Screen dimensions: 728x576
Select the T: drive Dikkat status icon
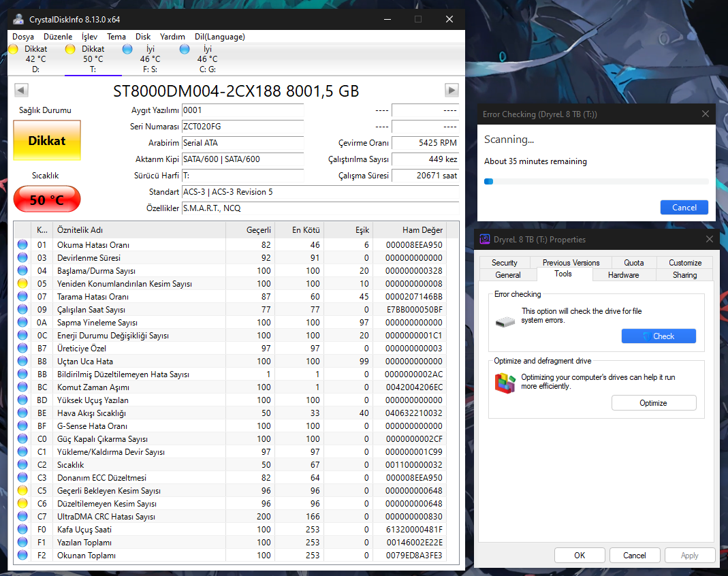click(x=70, y=49)
